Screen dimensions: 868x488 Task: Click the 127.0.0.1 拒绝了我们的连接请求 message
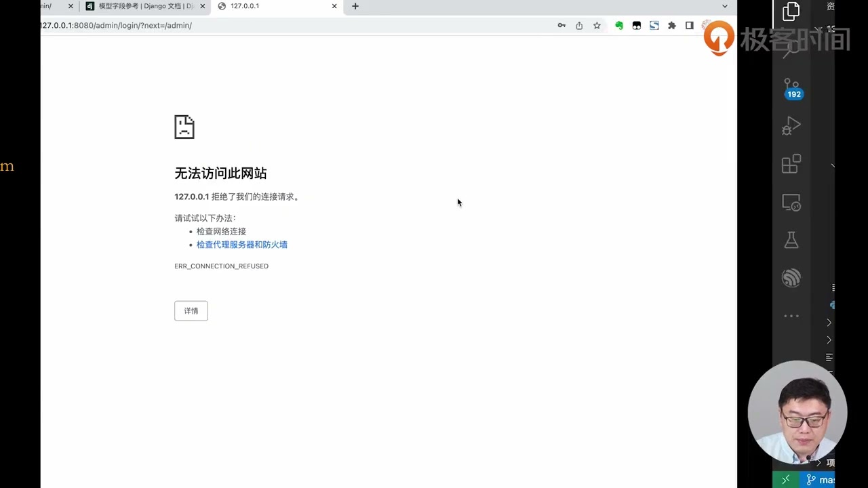pyautogui.click(x=237, y=197)
